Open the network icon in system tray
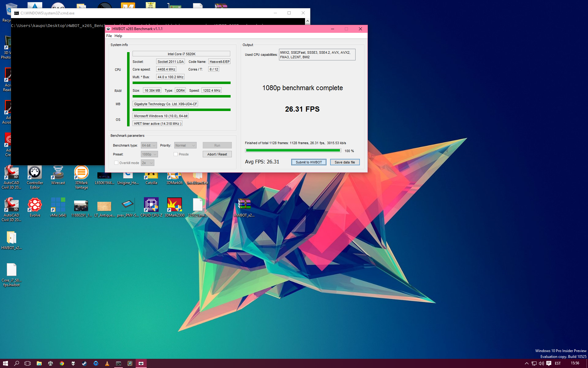 click(x=534, y=363)
